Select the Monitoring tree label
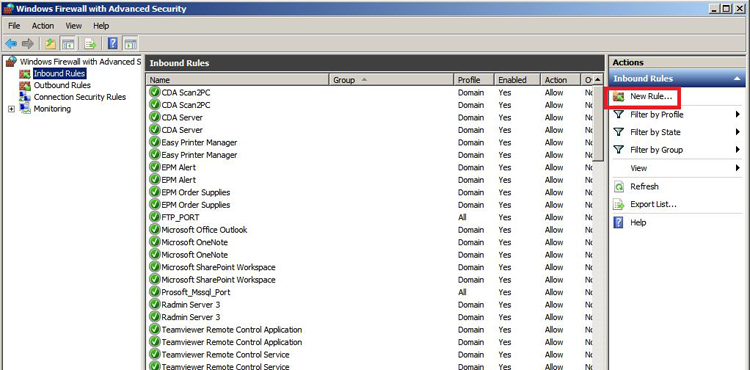 [x=52, y=109]
